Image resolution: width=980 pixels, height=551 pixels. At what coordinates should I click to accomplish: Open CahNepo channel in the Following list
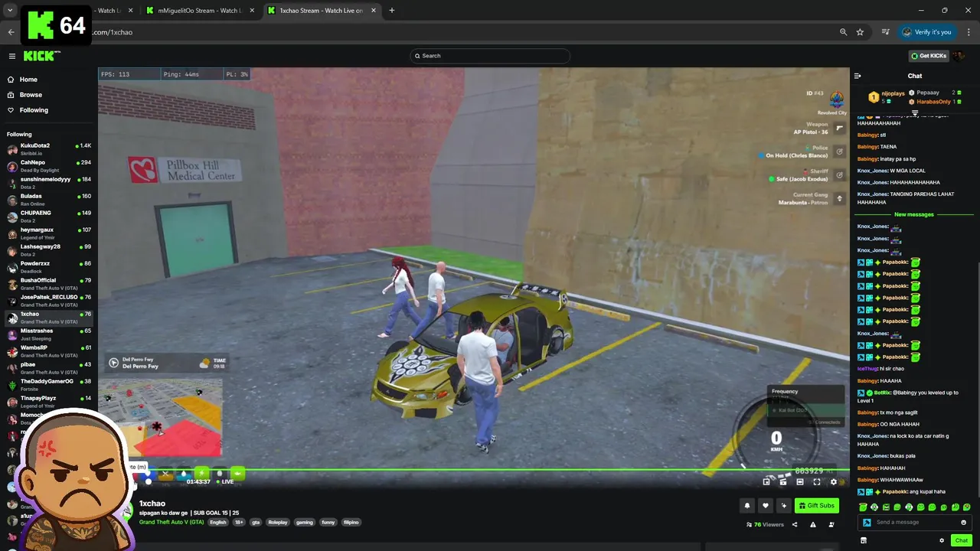pyautogui.click(x=49, y=165)
